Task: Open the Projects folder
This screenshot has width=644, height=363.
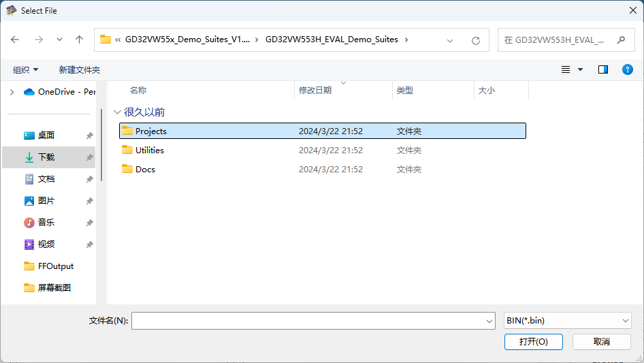Action: pos(150,131)
